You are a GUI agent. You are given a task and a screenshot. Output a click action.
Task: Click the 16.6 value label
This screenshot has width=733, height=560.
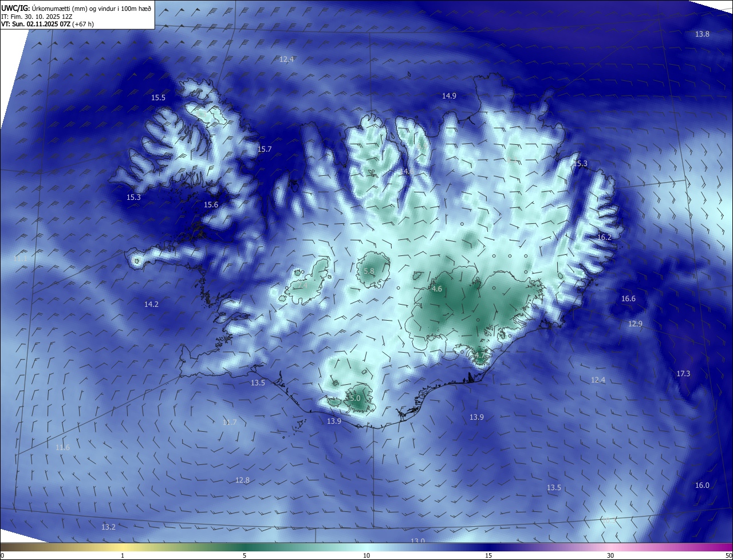pos(628,298)
